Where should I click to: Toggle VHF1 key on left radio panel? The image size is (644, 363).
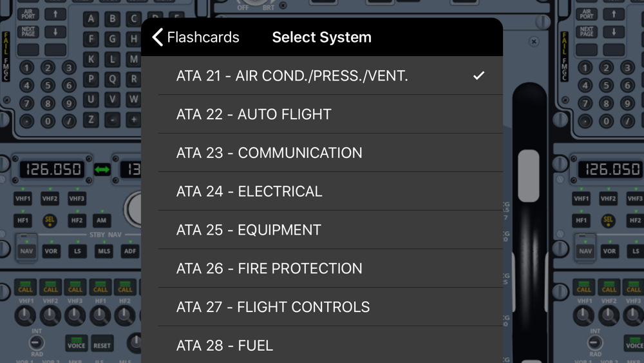(x=23, y=199)
